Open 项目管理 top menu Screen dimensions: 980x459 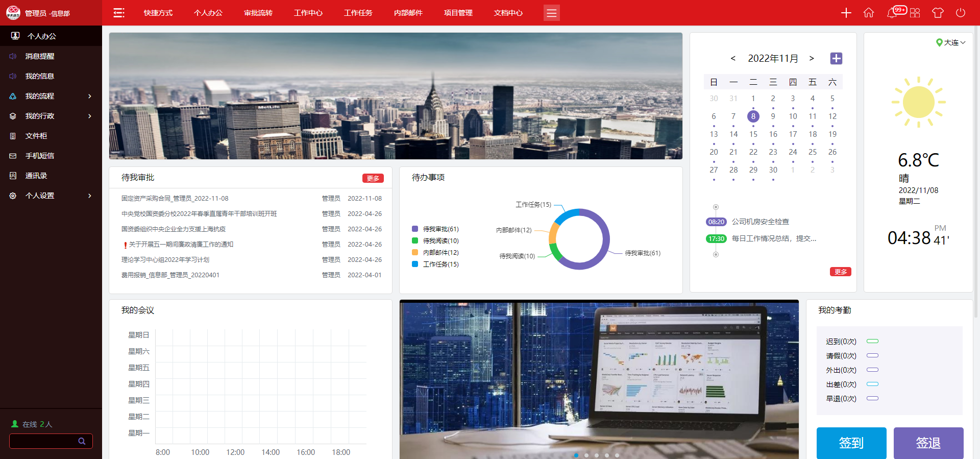[x=458, y=13]
